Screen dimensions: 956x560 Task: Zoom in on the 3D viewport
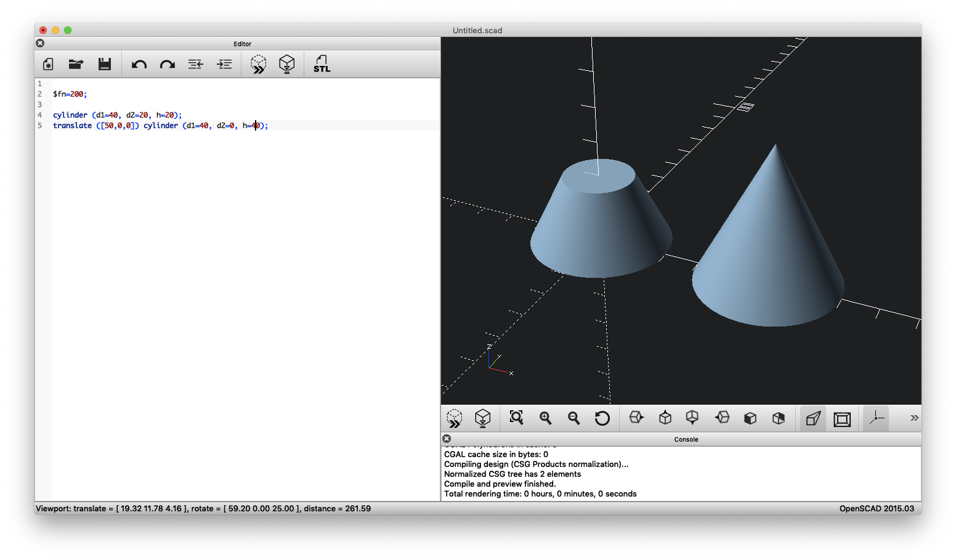[x=545, y=418]
